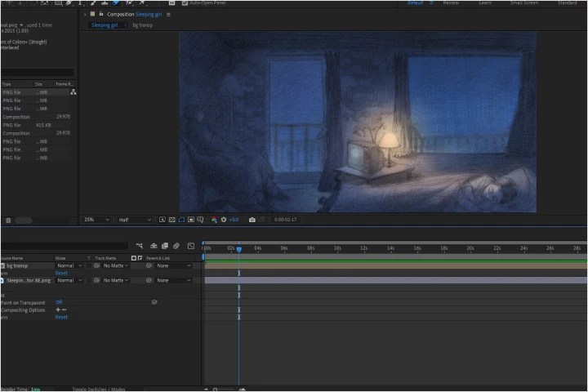
Task: Click the breadcrumb arrow after Sleeping girl
Action: 126,25
